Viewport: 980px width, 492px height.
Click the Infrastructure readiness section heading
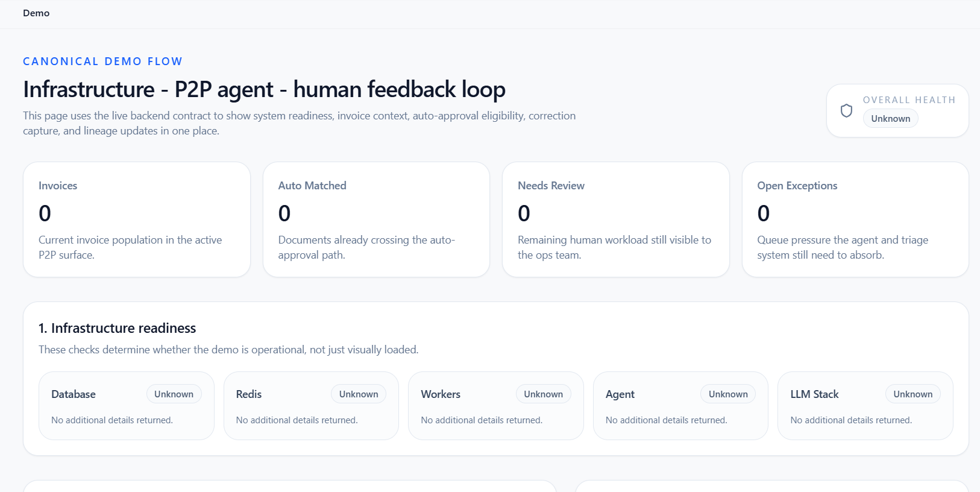[x=118, y=328]
